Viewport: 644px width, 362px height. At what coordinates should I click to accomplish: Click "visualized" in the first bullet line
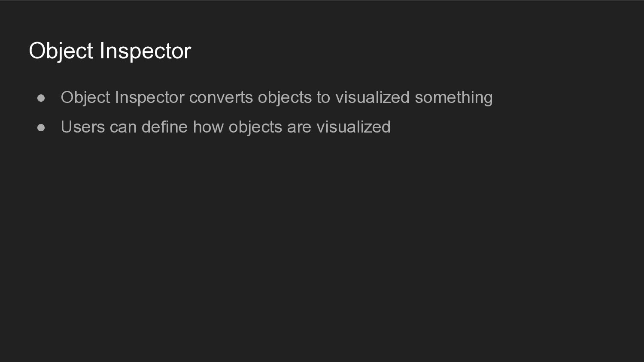[x=373, y=97]
